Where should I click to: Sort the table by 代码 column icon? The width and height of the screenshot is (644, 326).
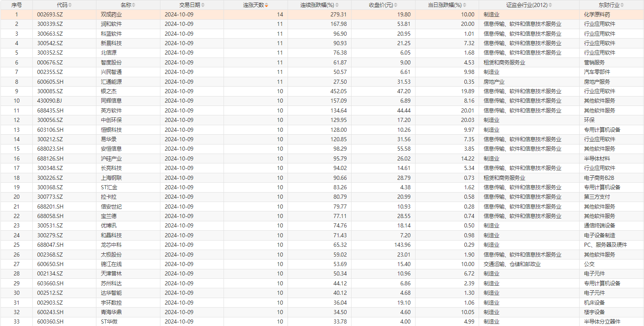pos(70,5)
